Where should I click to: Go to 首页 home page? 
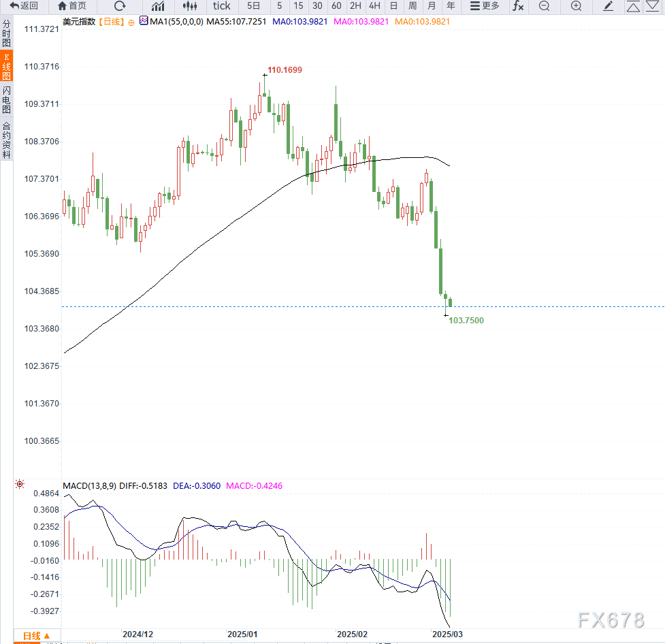point(72,6)
